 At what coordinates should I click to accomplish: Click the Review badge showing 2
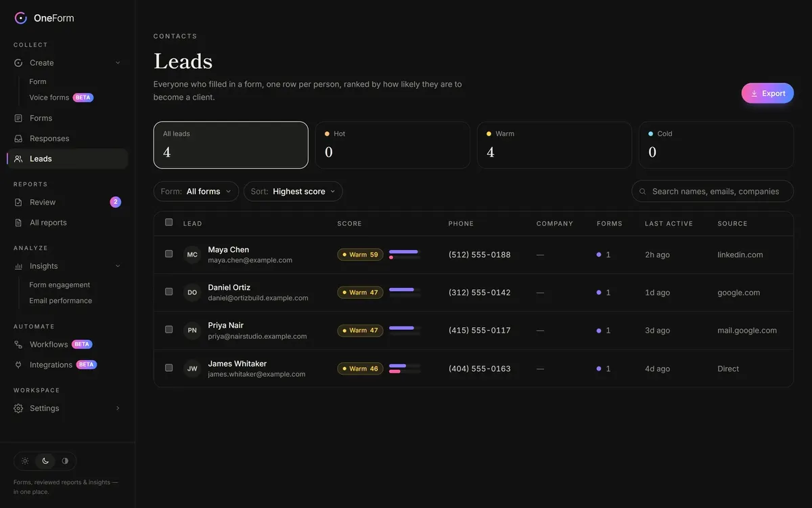tap(116, 202)
